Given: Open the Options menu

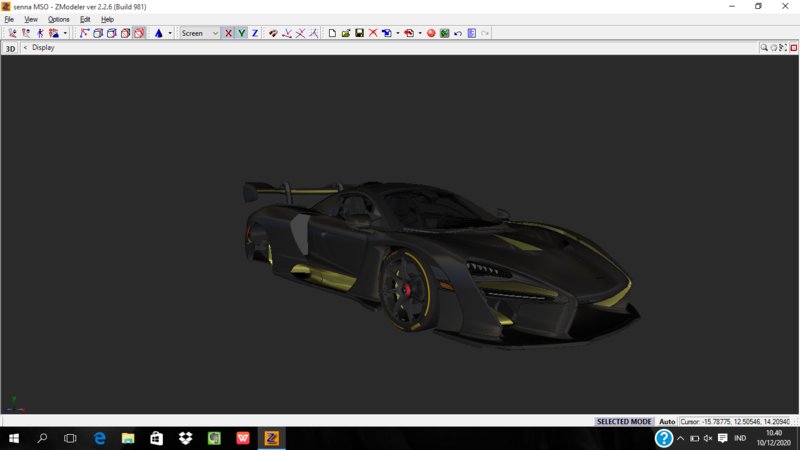Looking at the screenshot, I should pos(58,19).
